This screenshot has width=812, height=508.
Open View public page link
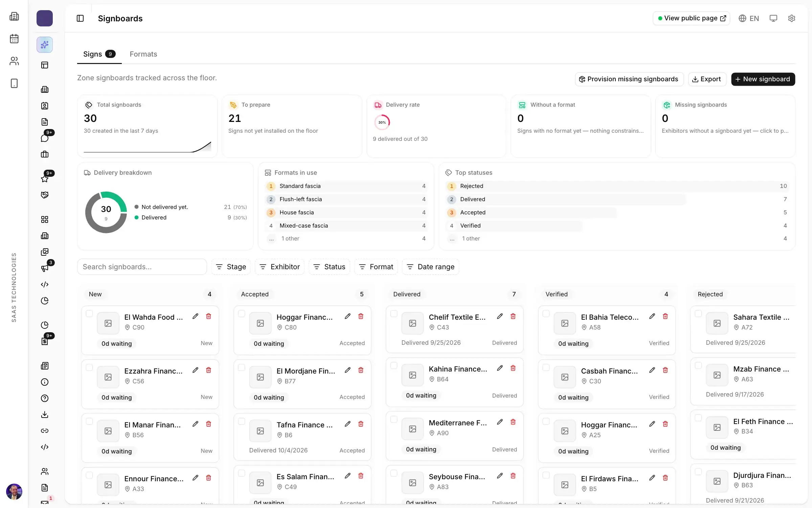coord(691,18)
